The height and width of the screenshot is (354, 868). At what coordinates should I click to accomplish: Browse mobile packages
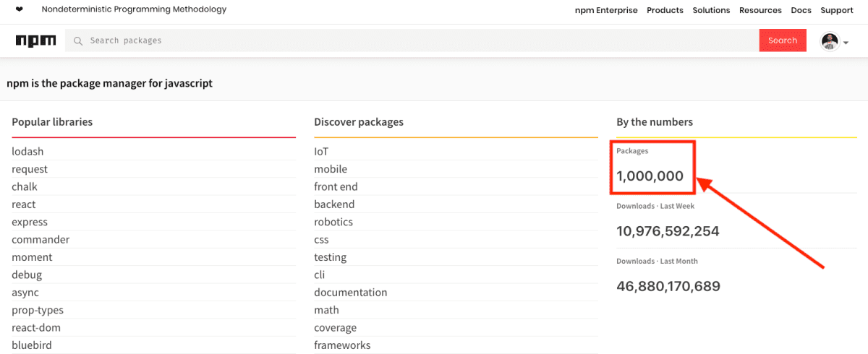(331, 169)
